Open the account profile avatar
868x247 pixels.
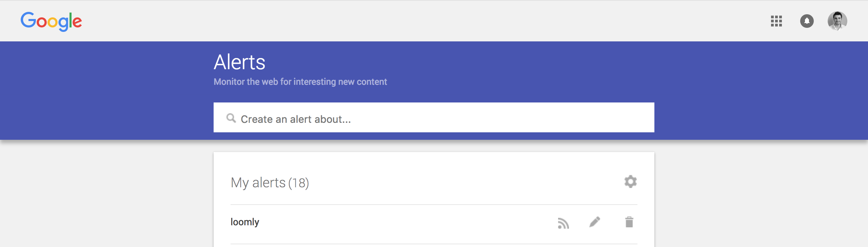click(x=837, y=21)
